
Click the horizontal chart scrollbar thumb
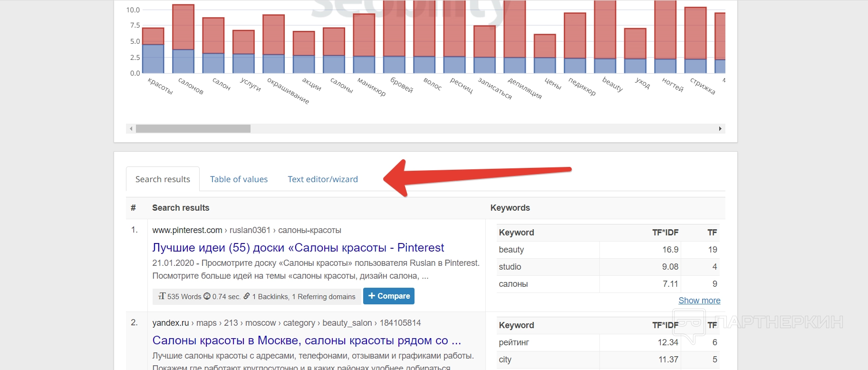click(193, 129)
